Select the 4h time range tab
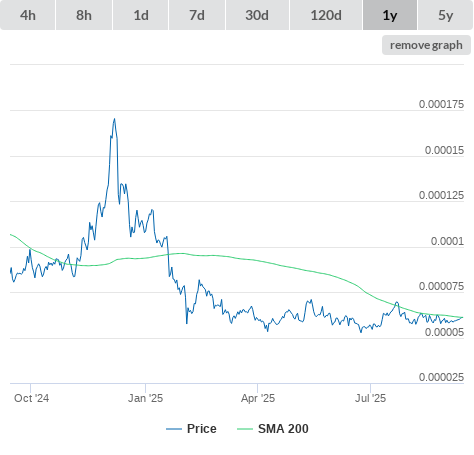 [28, 15]
